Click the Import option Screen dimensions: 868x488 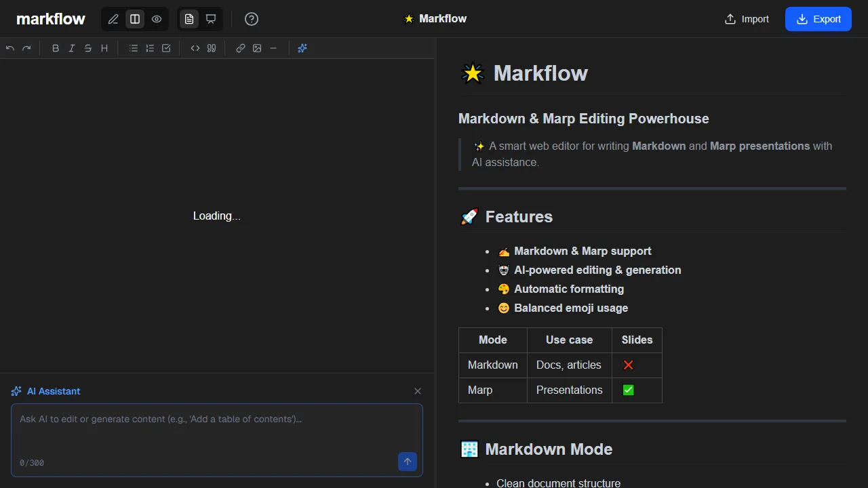(x=746, y=19)
